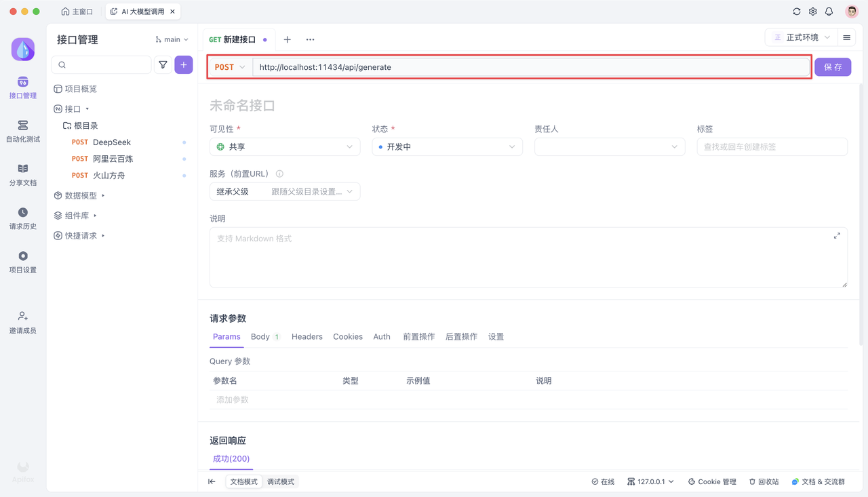
Task: Open the hamburger menu beside 正式环境
Action: [x=847, y=38]
